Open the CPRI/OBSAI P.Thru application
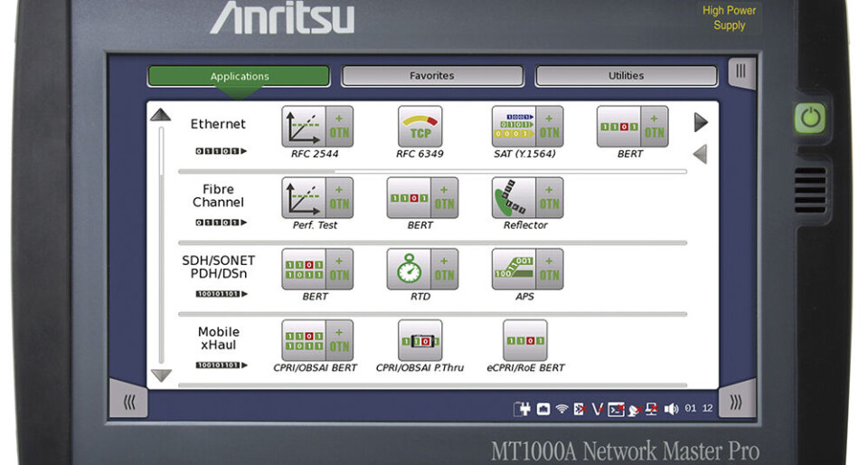The image size is (868, 465). tap(420, 340)
